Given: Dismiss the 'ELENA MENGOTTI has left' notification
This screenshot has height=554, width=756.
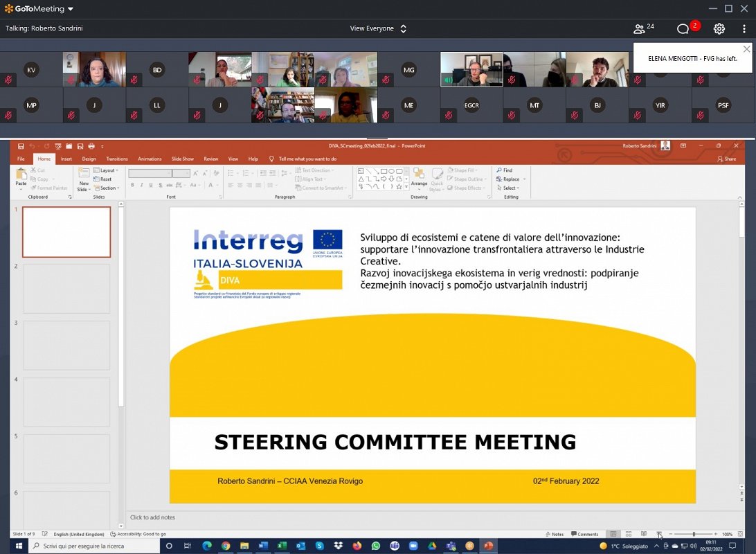Looking at the screenshot, I should [746, 49].
